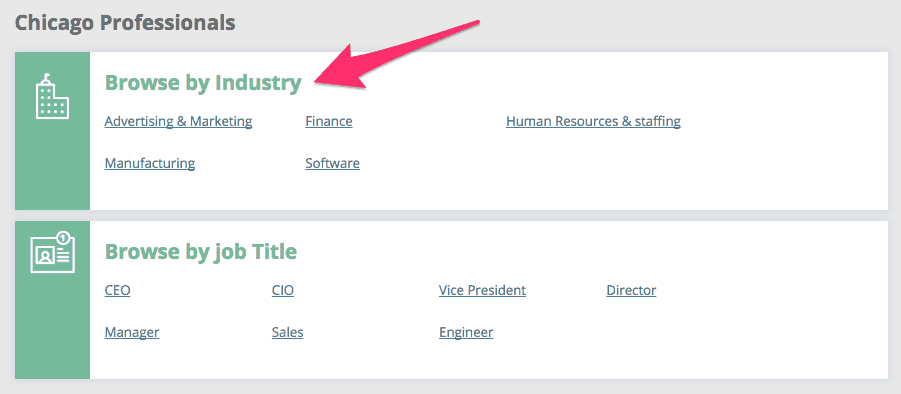Open Human Resources & staffing link
Image resolution: width=901 pixels, height=394 pixels.
click(x=593, y=122)
